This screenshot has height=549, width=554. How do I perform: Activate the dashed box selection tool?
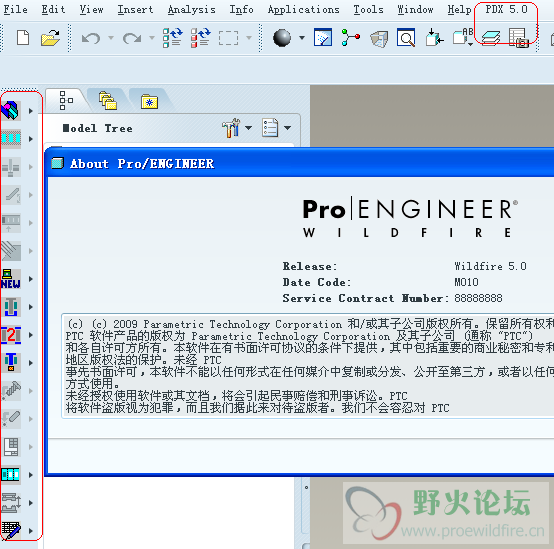click(x=228, y=38)
